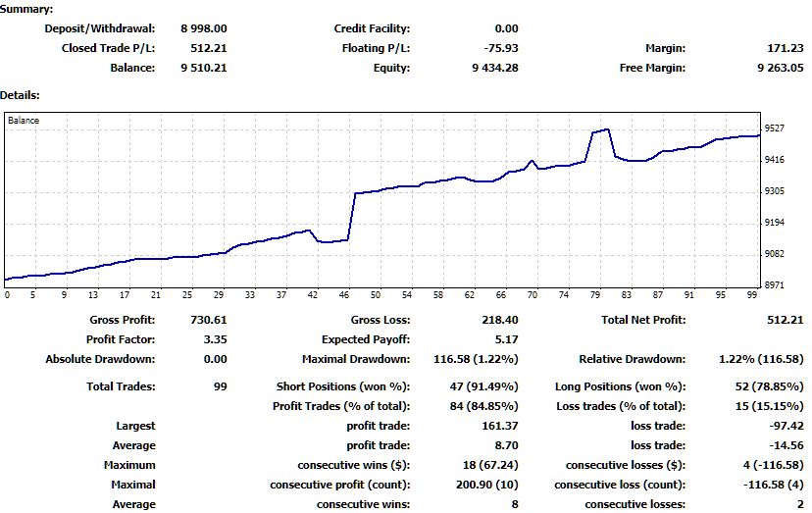Click the x-axis label 46 under the chart
This screenshot has width=812, height=513.
pos(344,295)
